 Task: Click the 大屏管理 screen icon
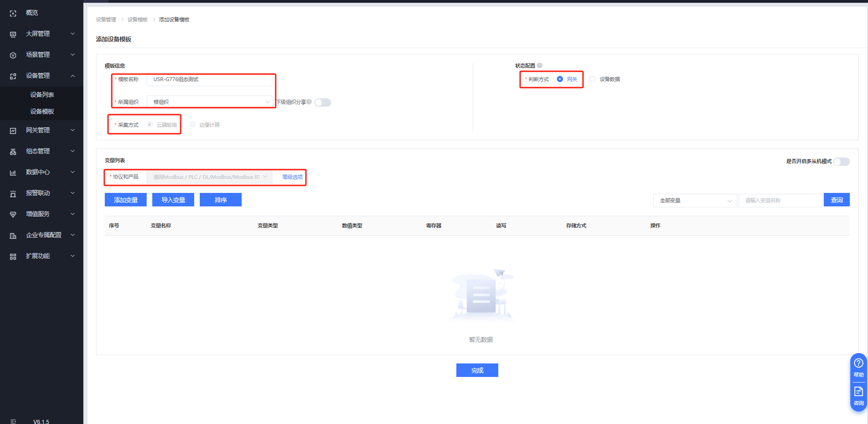coord(13,34)
